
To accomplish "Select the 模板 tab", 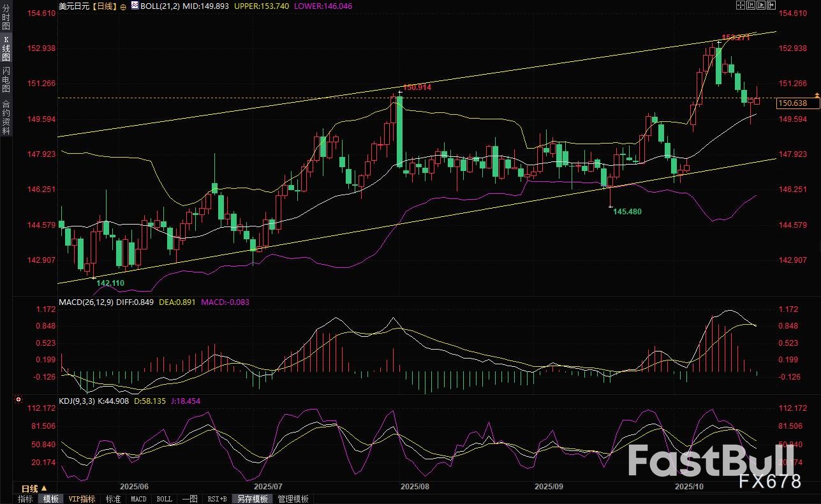I will pyautogui.click(x=50, y=499).
